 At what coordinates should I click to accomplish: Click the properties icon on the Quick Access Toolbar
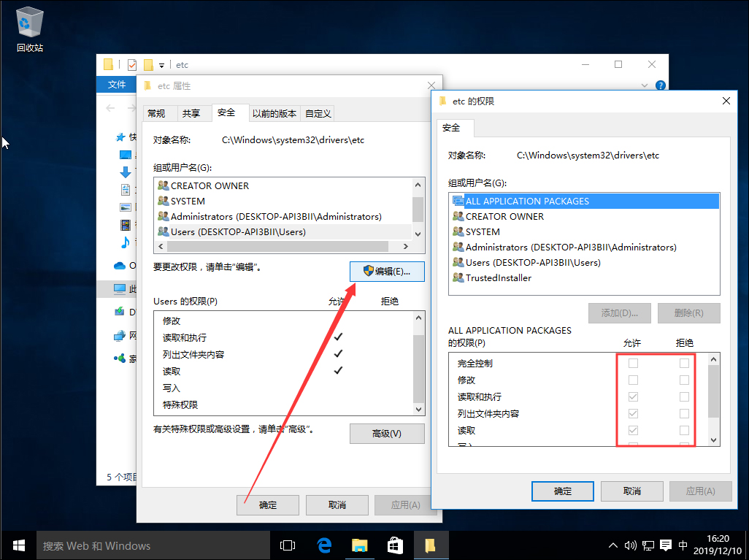[131, 64]
